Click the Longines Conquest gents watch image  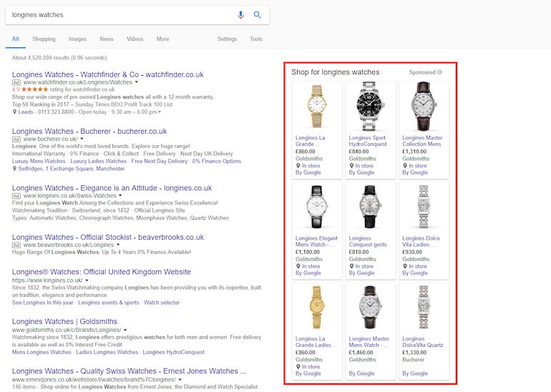coord(370,207)
